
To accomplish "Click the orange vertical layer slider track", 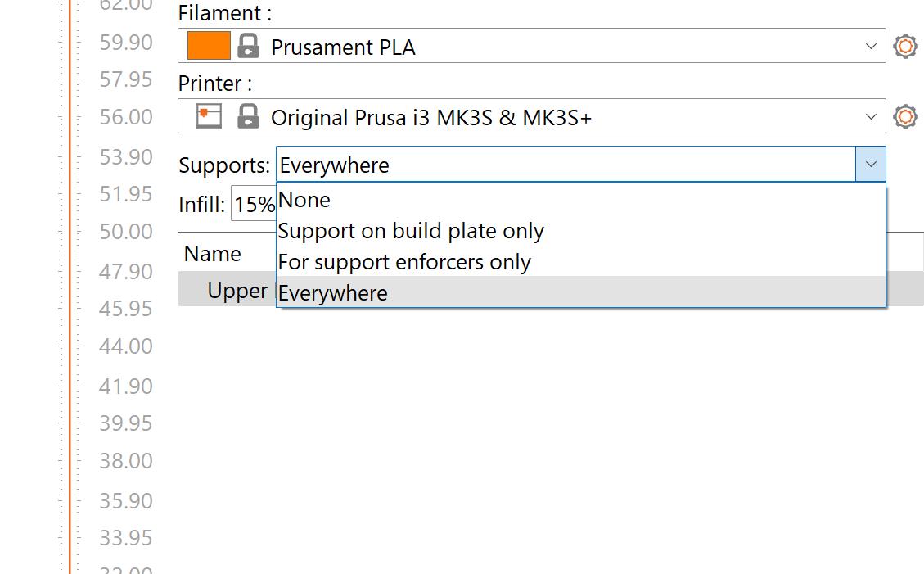I will click(70, 328).
